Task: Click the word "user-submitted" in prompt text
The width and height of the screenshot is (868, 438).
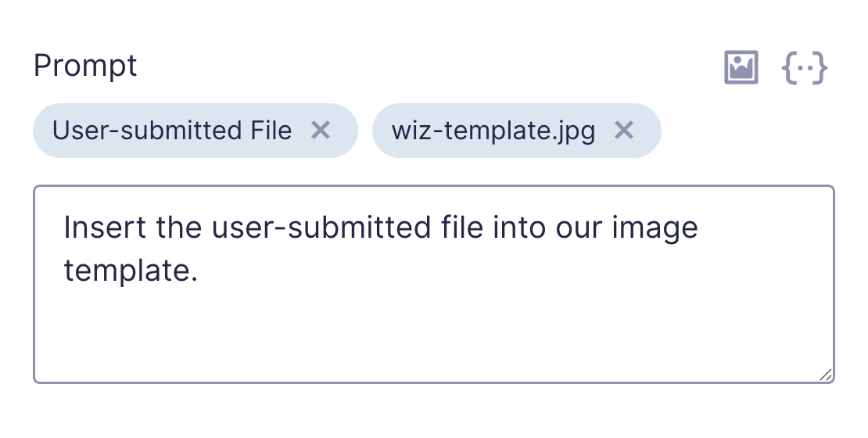Action: click(321, 228)
